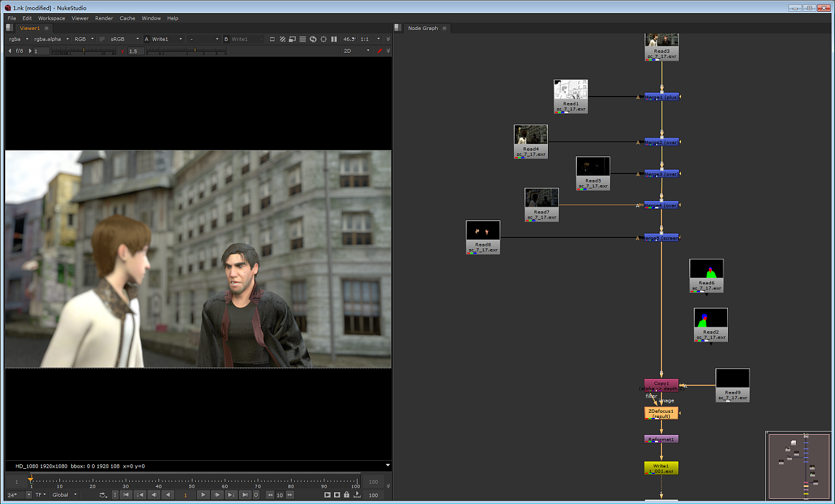Click the flipbook render icon
The width and height of the screenshot is (835, 504).
tap(327, 495)
